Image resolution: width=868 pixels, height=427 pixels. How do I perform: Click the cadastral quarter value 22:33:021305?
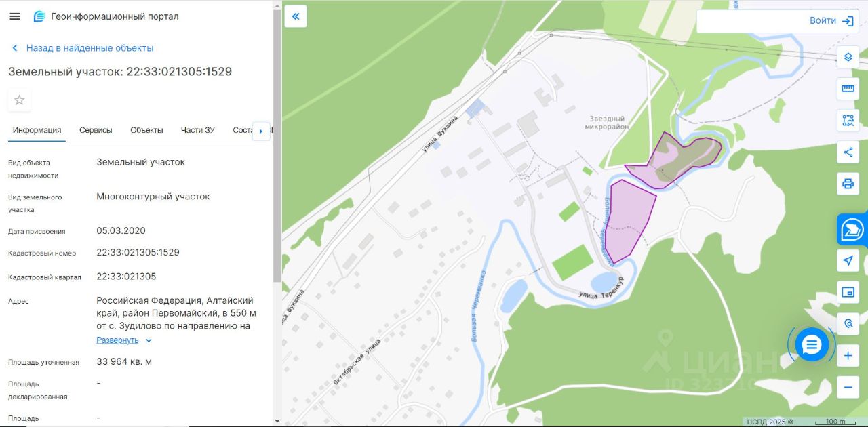click(126, 277)
